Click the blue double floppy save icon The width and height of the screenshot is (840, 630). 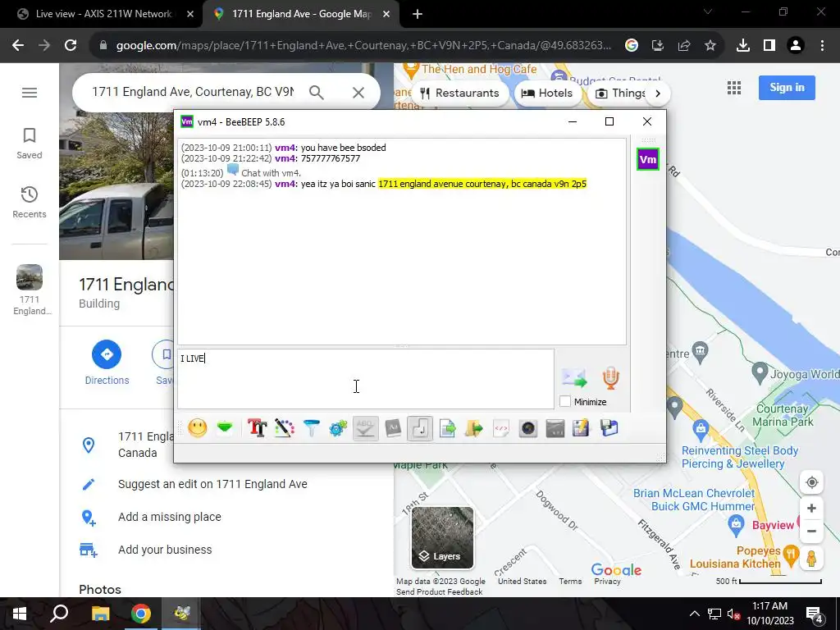click(x=609, y=428)
